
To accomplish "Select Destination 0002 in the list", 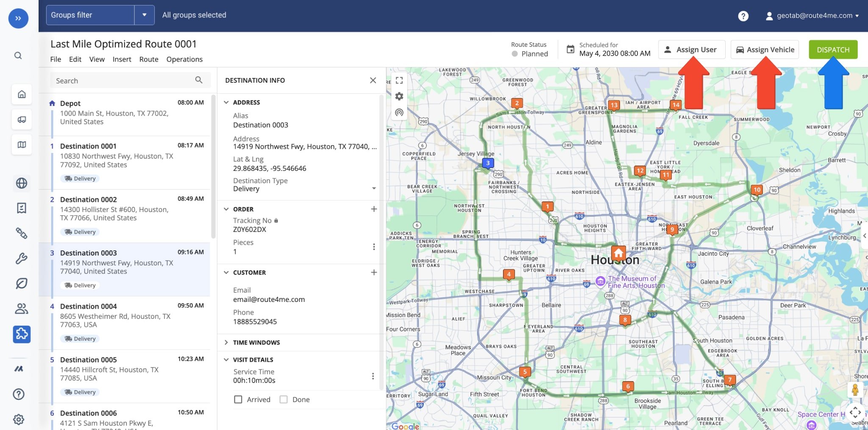I will point(125,216).
